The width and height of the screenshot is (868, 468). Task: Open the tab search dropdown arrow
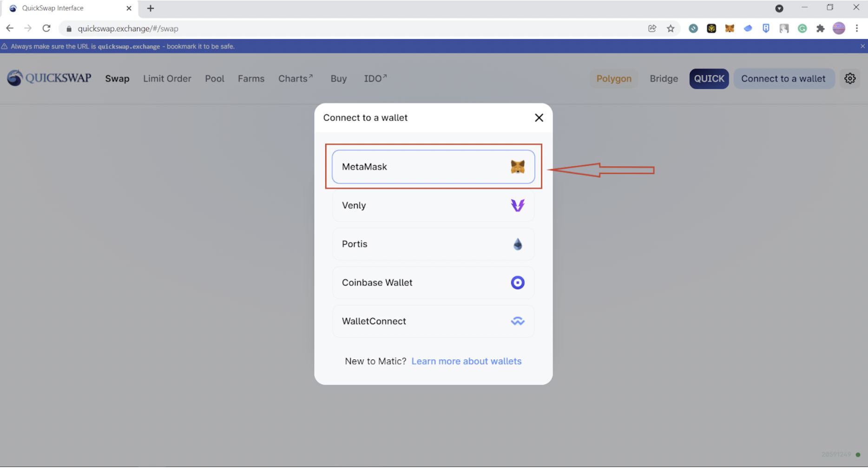(779, 8)
